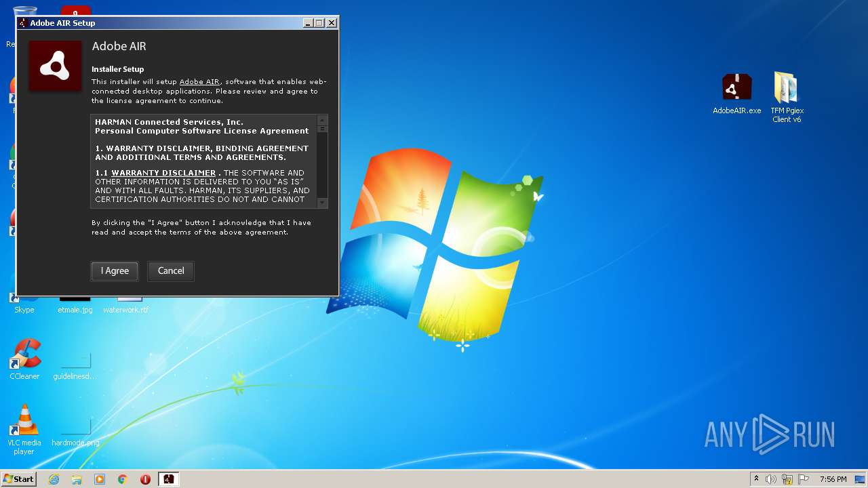Click Adobe AIR Setup taskbar button
This screenshot has width=868, height=488.
pos(168,479)
